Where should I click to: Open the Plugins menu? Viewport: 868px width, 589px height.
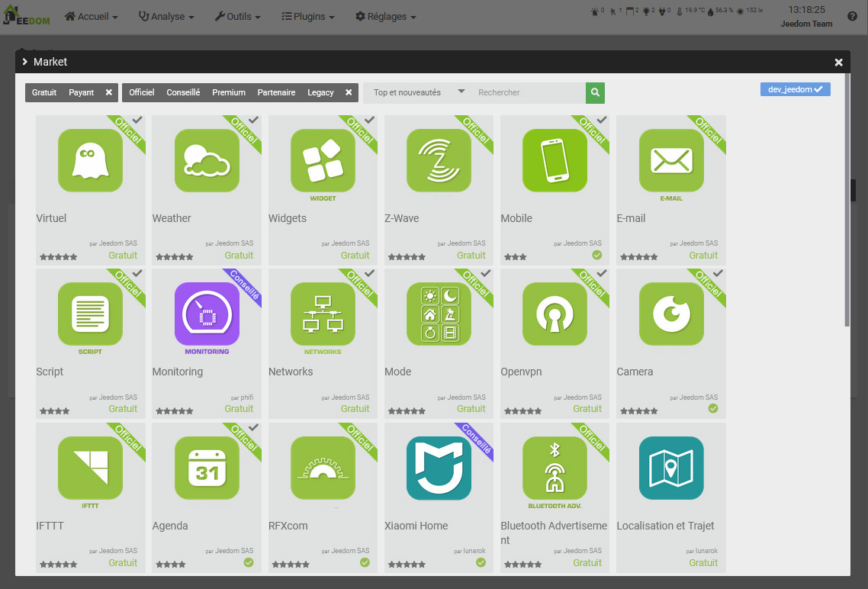pos(308,17)
